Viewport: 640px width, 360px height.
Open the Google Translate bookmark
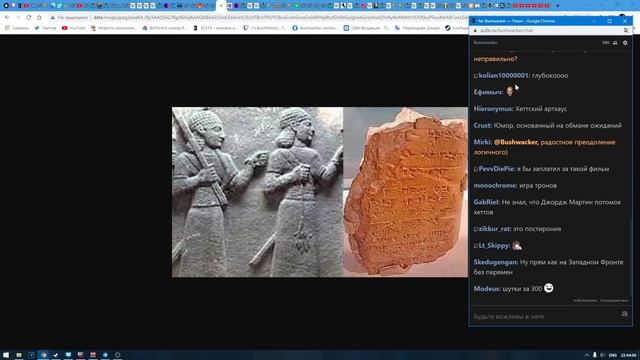click(x=417, y=28)
